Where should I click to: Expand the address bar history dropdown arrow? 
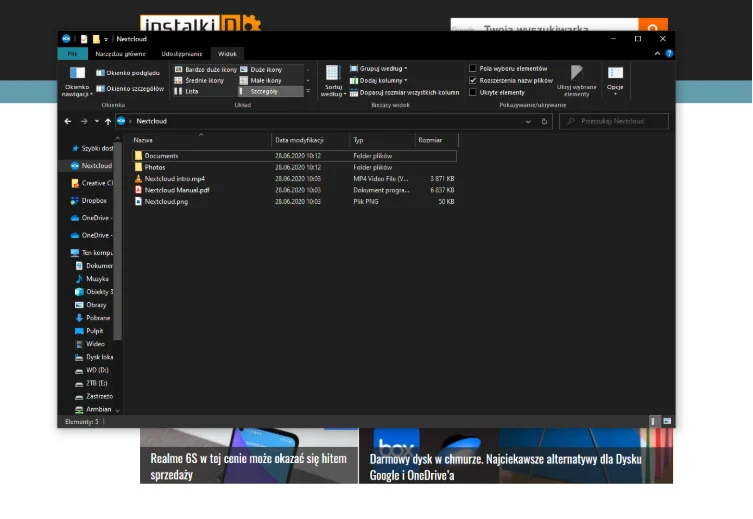pyautogui.click(x=528, y=121)
